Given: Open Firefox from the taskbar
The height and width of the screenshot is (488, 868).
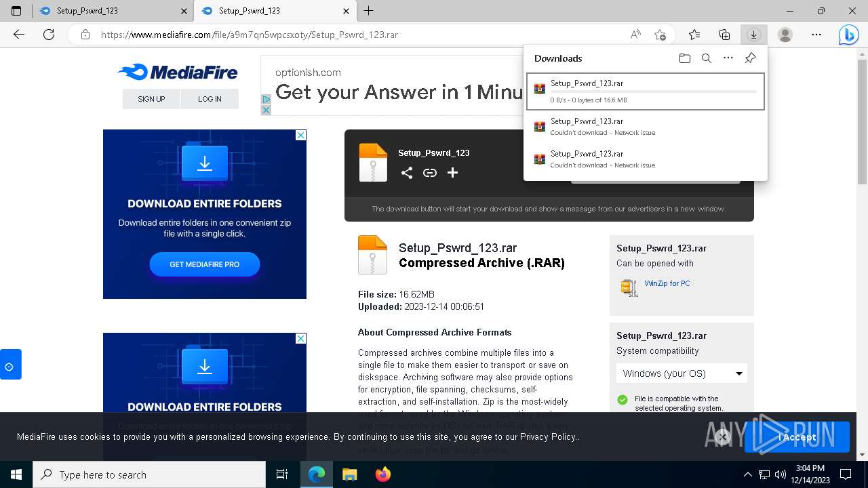Looking at the screenshot, I should click(383, 474).
